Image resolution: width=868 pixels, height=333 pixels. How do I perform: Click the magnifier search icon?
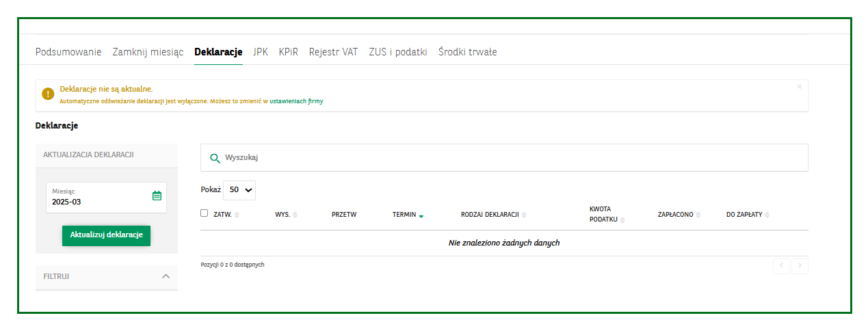click(215, 158)
